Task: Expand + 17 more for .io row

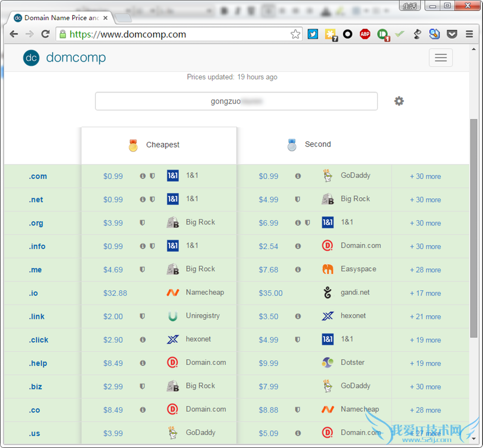Action: pyautogui.click(x=425, y=294)
